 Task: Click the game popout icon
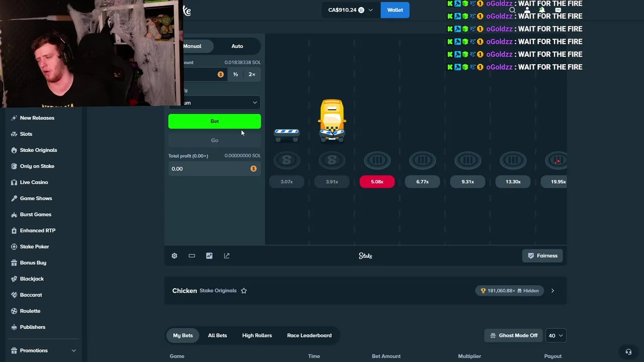[x=226, y=256]
